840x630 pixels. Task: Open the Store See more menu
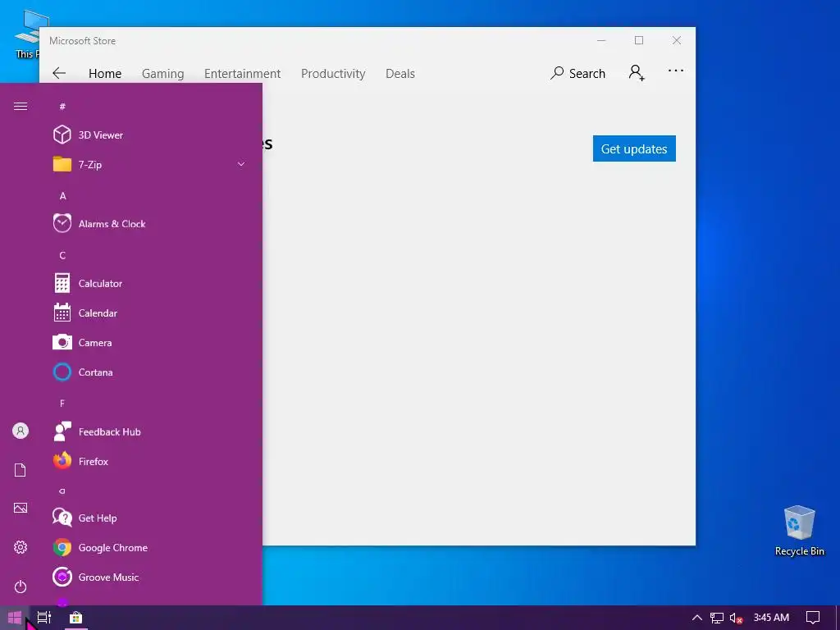676,71
